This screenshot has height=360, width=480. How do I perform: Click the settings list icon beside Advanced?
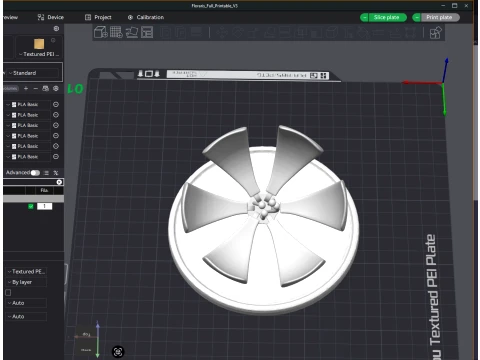[x=46, y=173]
